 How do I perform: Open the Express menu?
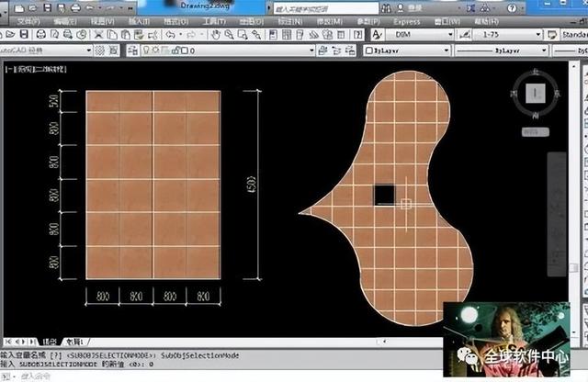pos(406,22)
